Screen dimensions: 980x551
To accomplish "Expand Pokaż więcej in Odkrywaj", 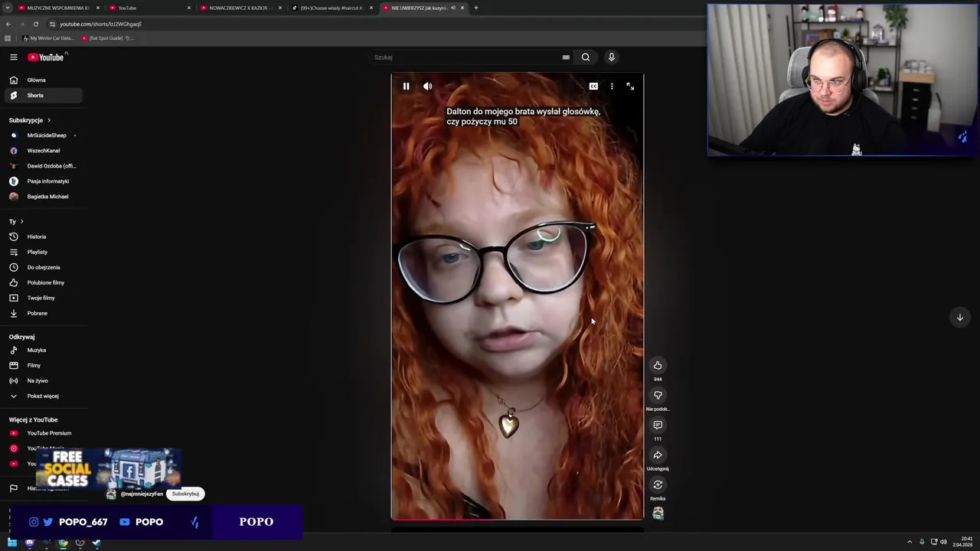I will coord(43,396).
